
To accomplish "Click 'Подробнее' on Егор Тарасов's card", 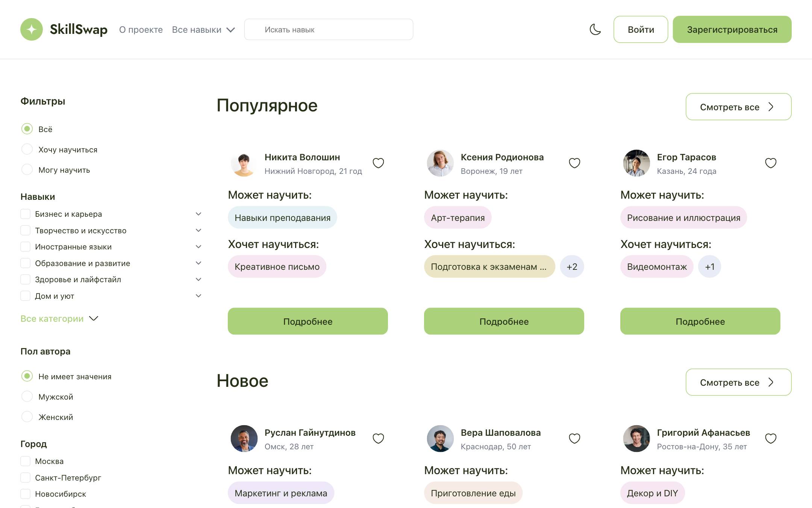I will pyautogui.click(x=700, y=321).
